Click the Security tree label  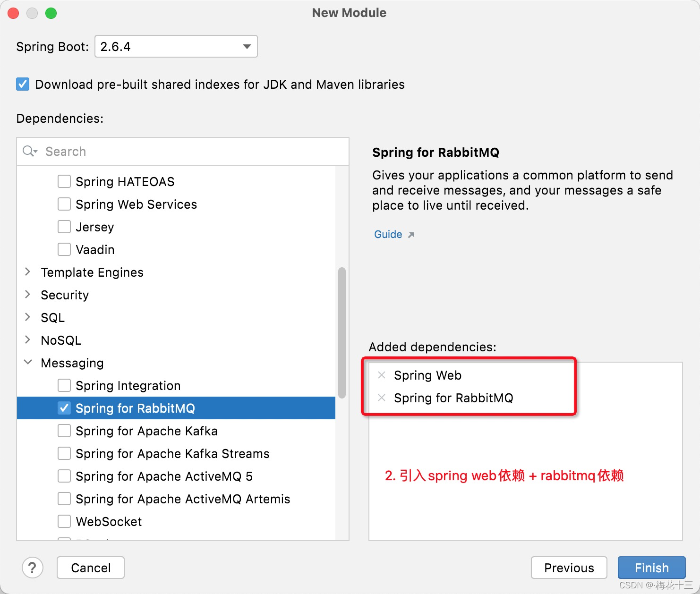click(65, 295)
